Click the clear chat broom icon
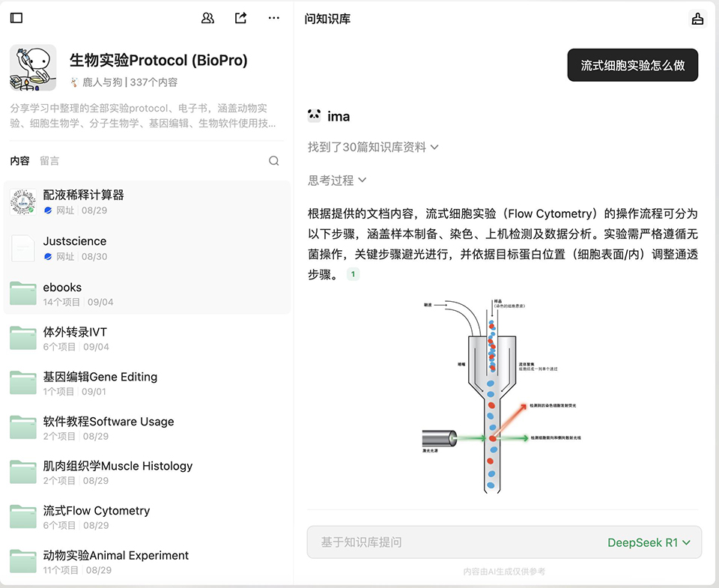This screenshot has height=588, width=719. pyautogui.click(x=697, y=19)
